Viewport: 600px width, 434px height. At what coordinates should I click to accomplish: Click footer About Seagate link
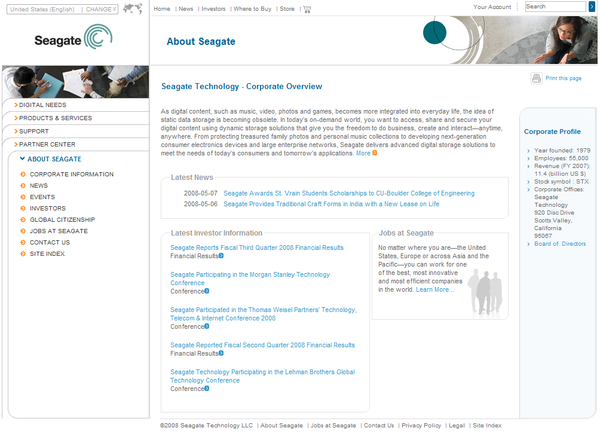pyautogui.click(x=281, y=426)
